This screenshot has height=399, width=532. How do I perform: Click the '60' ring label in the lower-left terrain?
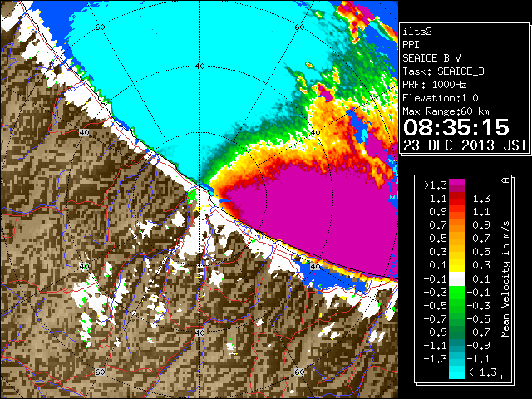[x=100, y=372]
